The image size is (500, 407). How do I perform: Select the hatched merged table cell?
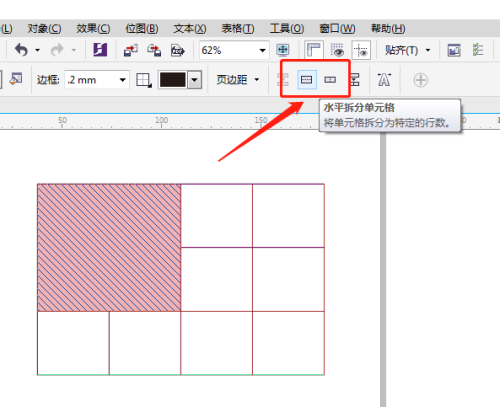(x=109, y=248)
